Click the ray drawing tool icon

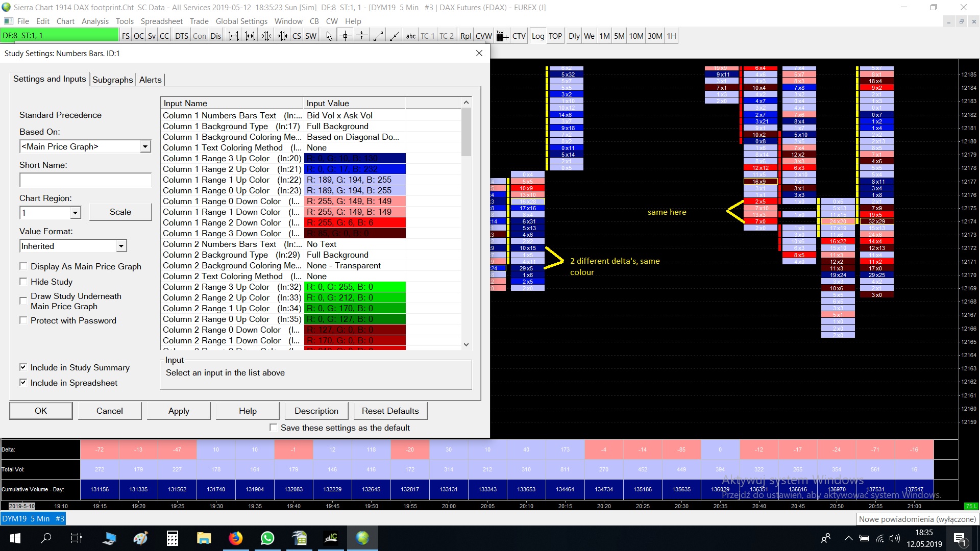coord(395,36)
